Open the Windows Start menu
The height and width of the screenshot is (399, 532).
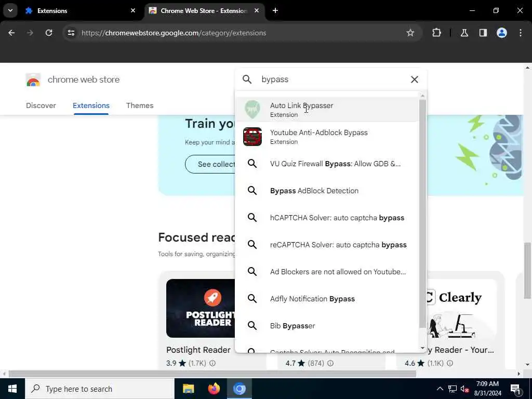point(12,389)
